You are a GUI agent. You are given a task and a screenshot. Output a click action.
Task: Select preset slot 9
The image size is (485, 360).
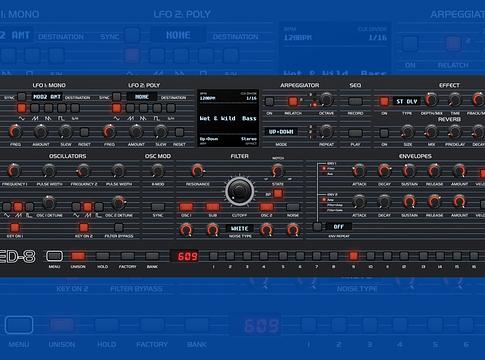tap(353, 256)
